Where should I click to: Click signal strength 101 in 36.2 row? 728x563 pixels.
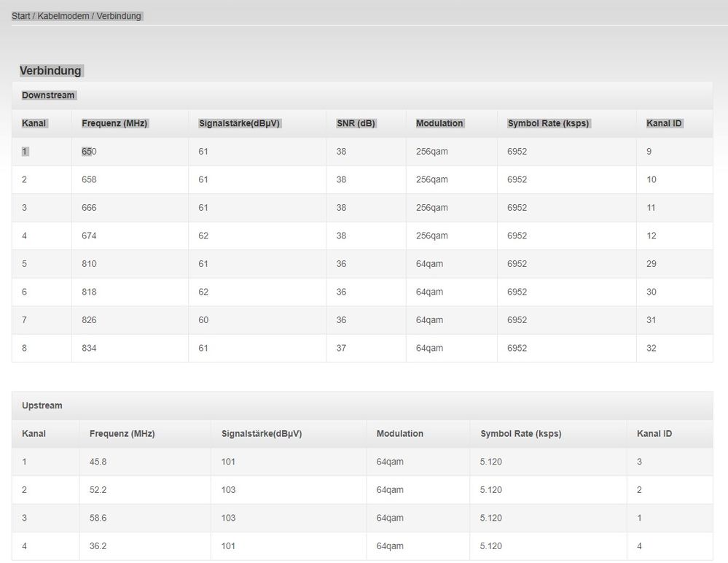coord(228,546)
